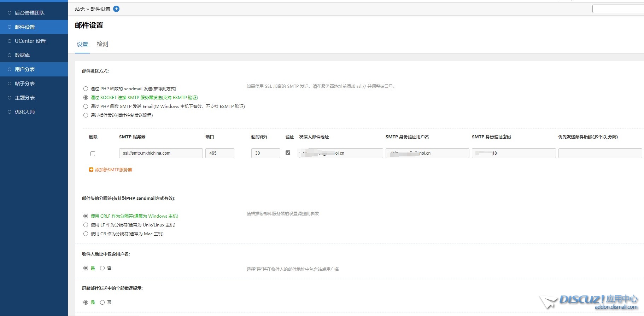This screenshot has width=644, height=316.
Task: Click the 发信人邮件地址 field
Action: (x=341, y=153)
